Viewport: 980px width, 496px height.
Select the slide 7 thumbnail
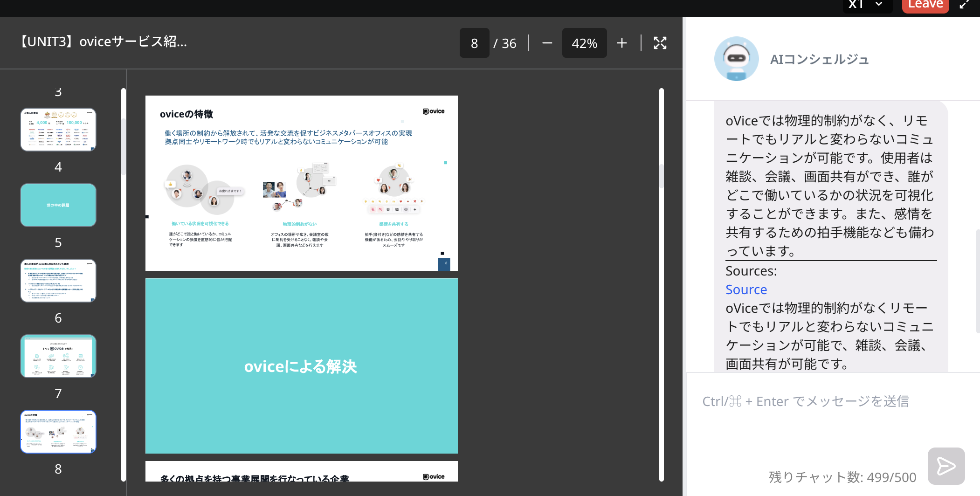pyautogui.click(x=58, y=356)
